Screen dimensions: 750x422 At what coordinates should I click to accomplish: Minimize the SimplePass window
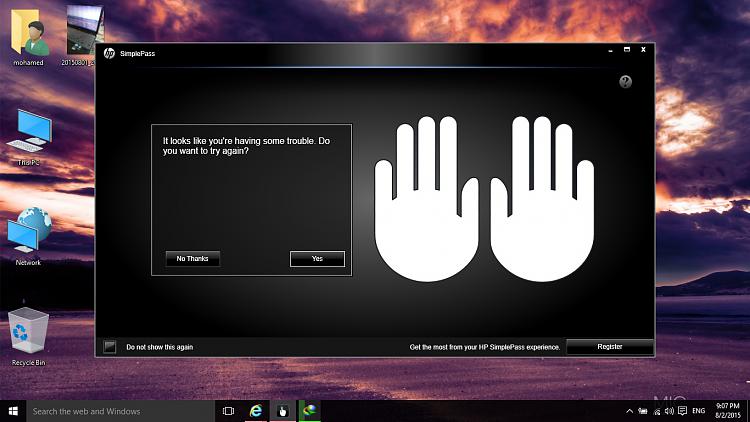pos(610,50)
